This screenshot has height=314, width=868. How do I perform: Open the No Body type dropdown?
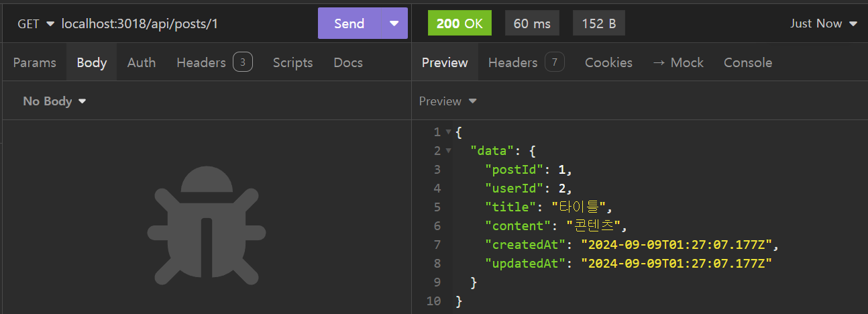(x=54, y=101)
